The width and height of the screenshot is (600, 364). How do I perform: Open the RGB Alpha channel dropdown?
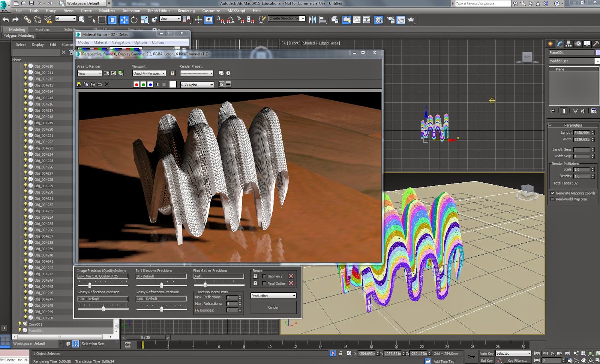tap(197, 85)
